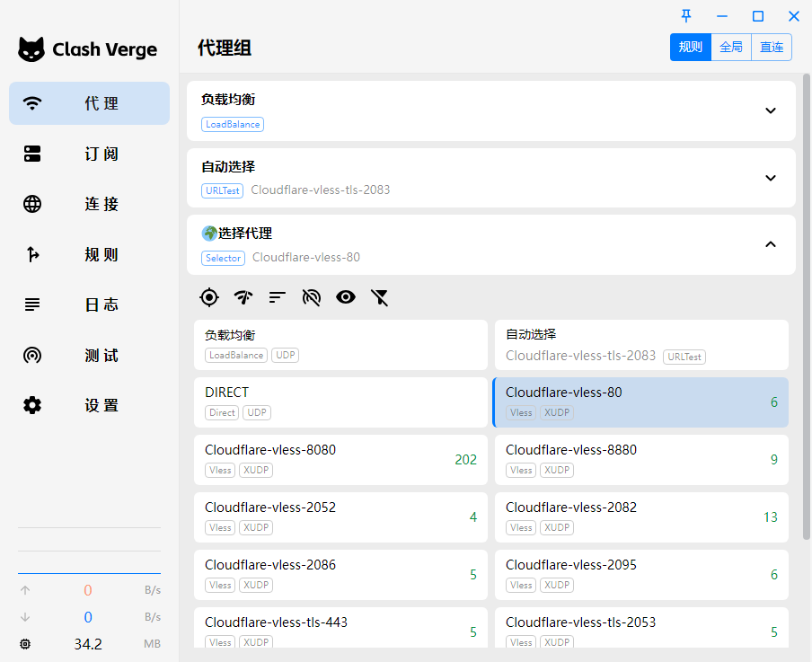Click the vertical scrollbar of proxy list

point(807,306)
